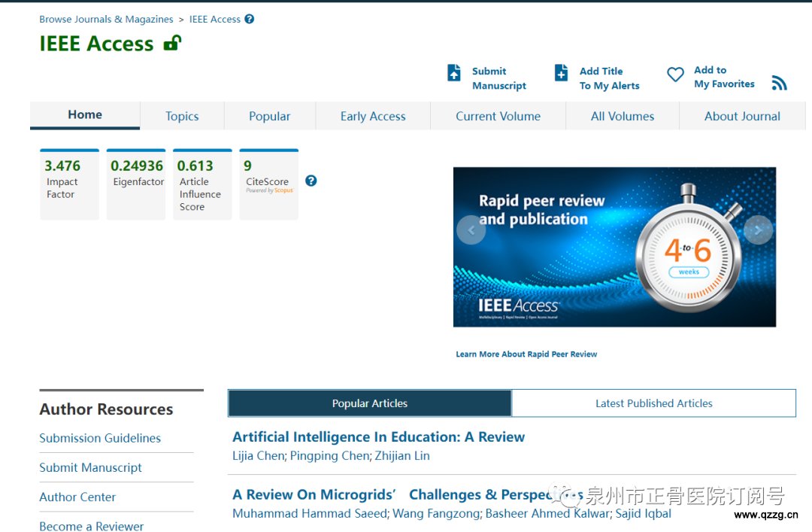Image resolution: width=812 pixels, height=532 pixels.
Task: Click the heart favorites icon
Action: [x=675, y=74]
